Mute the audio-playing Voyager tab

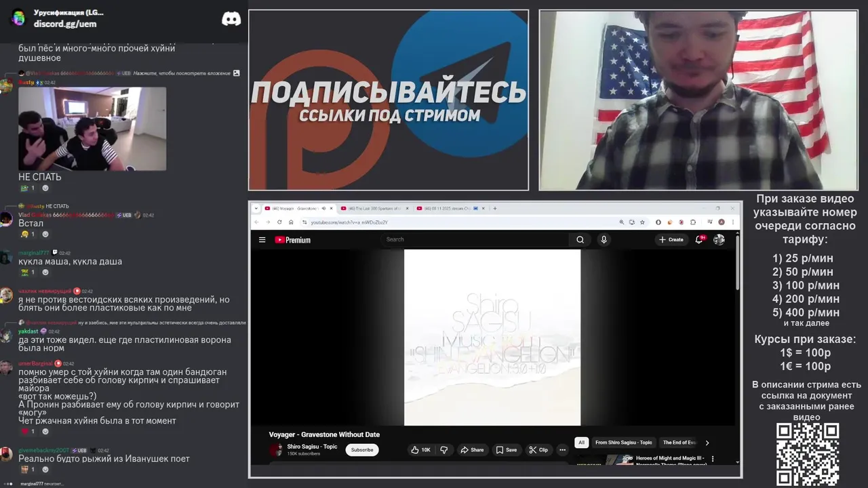(x=323, y=208)
